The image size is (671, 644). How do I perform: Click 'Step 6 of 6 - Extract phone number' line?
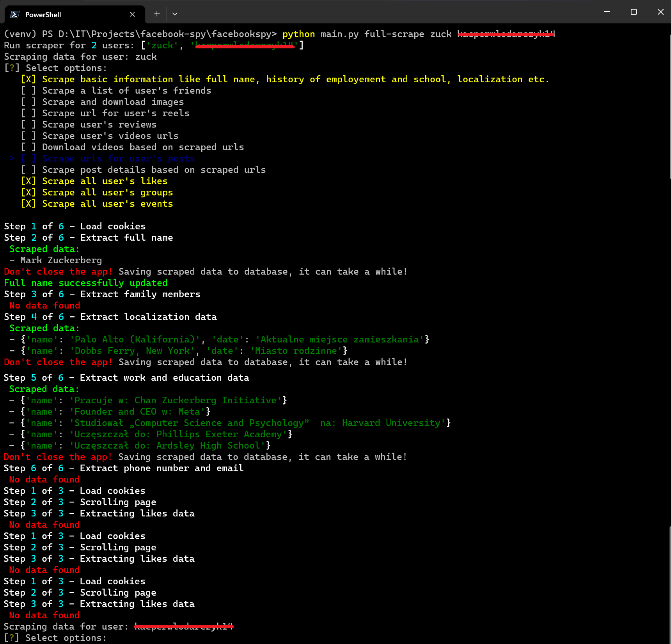click(x=124, y=468)
